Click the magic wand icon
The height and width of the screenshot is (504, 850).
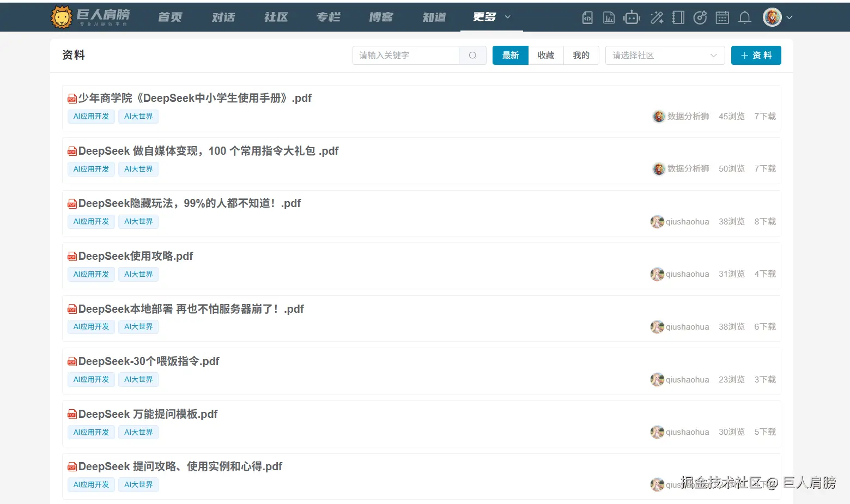(x=657, y=17)
